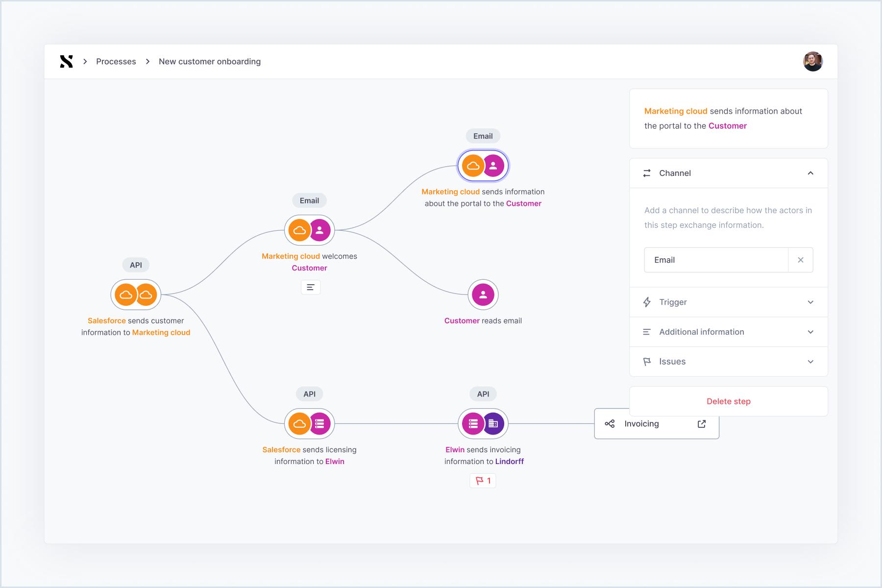Viewport: 882px width, 588px height.
Task: Expand the Trigger section
Action: (x=729, y=302)
